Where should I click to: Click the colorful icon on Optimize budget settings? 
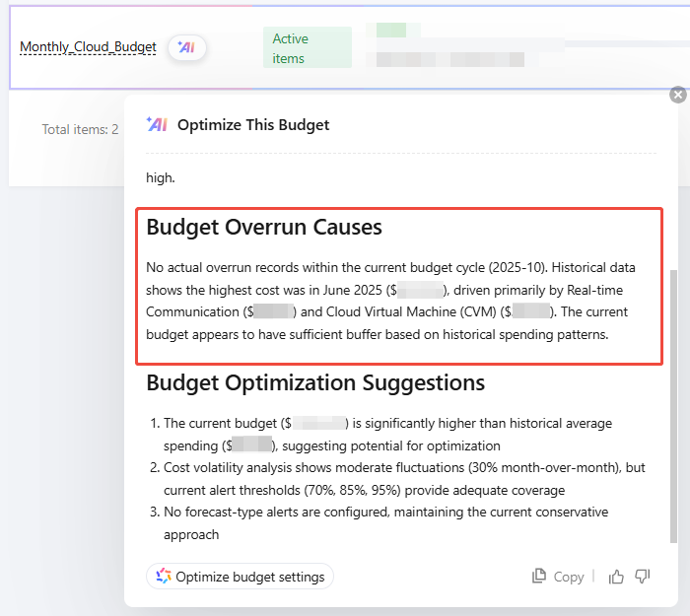164,577
